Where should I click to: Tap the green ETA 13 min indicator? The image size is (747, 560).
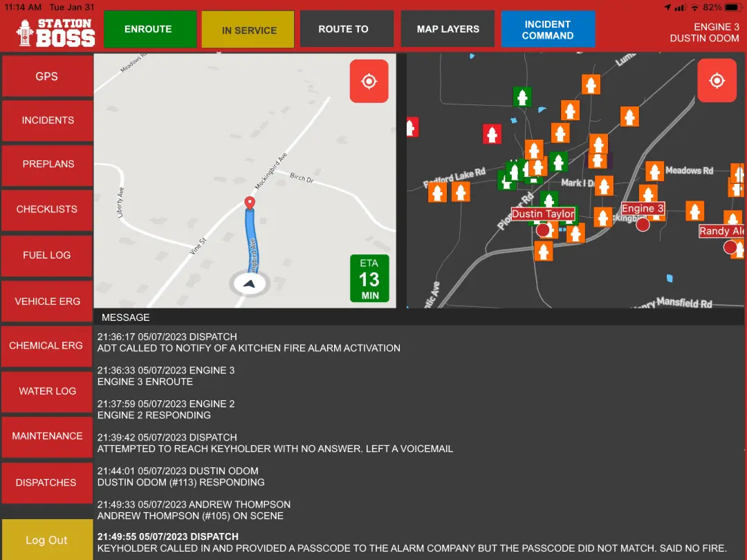pos(369,279)
